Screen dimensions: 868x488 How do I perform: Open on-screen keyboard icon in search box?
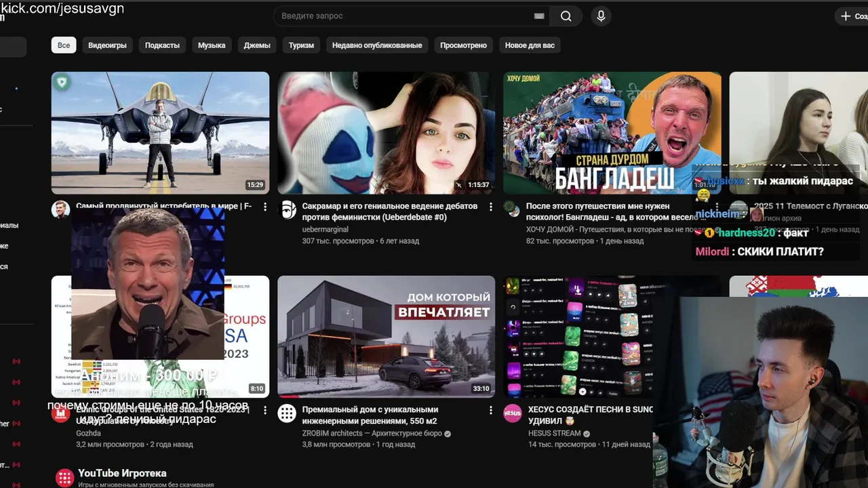point(539,16)
